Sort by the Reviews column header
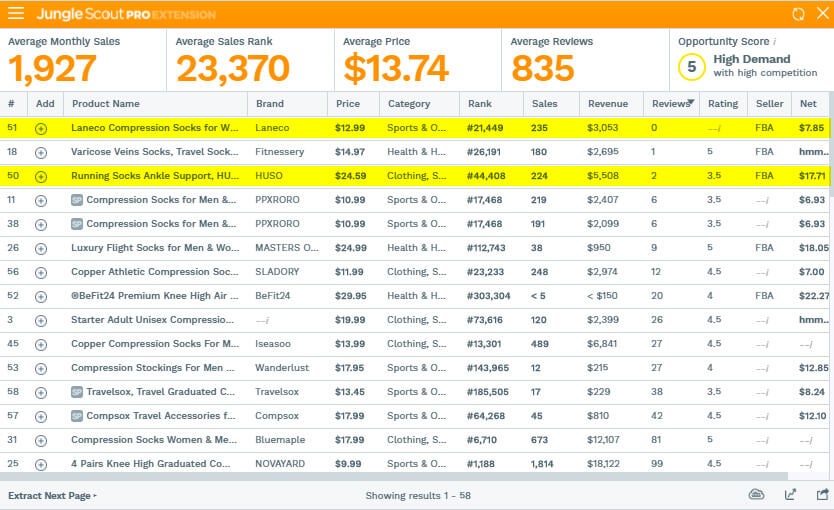 pyautogui.click(x=671, y=104)
